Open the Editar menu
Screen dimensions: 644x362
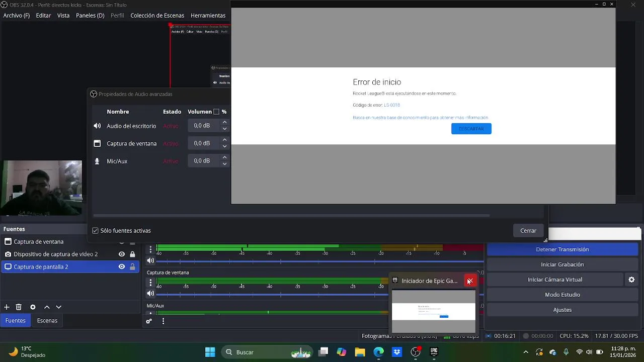[x=43, y=16]
